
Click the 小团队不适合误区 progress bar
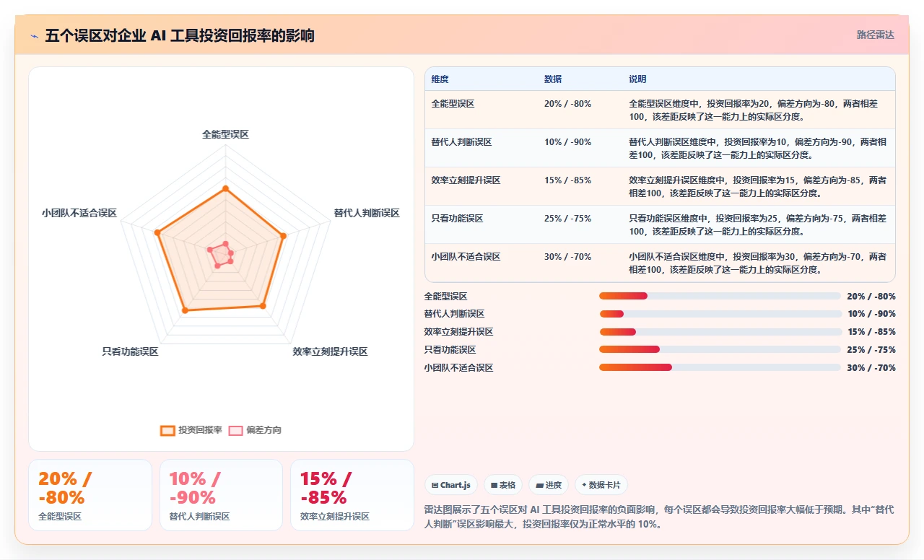coord(720,367)
